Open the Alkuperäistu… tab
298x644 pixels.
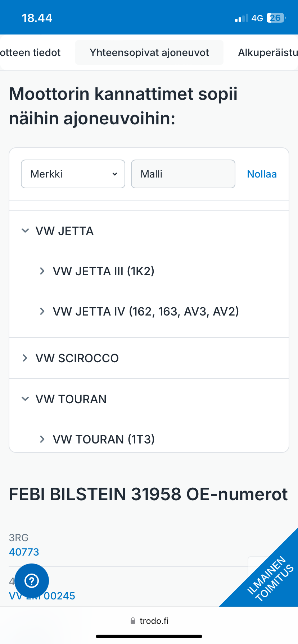tap(268, 52)
